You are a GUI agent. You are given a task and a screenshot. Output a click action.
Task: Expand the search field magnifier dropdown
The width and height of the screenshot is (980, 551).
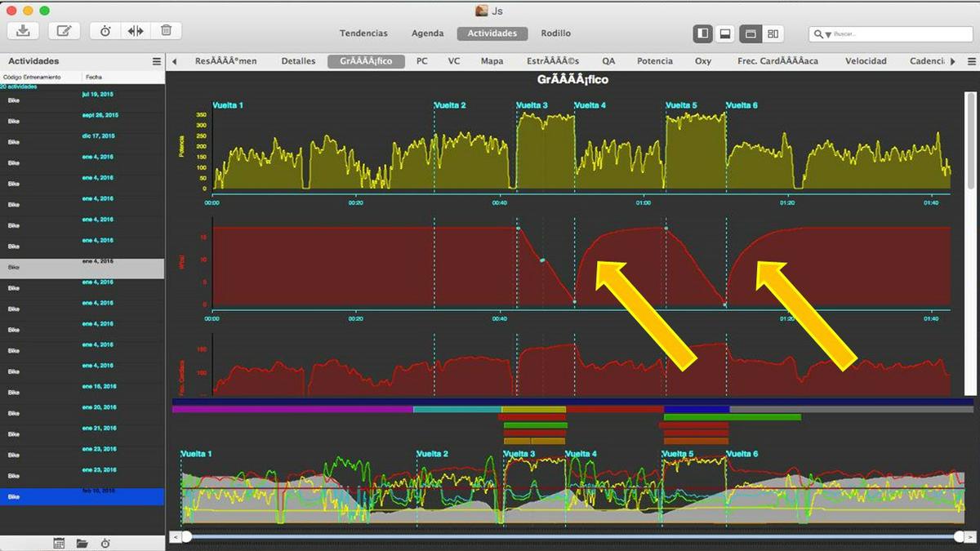821,34
